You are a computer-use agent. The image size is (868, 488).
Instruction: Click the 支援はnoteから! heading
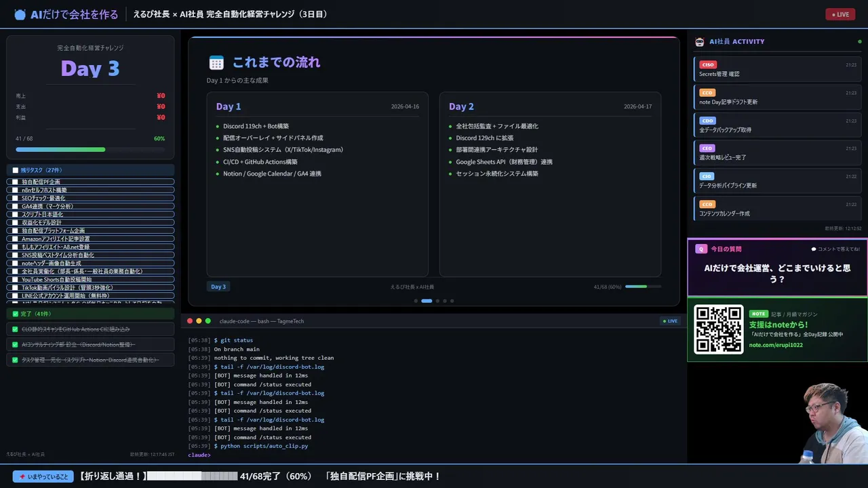pyautogui.click(x=778, y=325)
